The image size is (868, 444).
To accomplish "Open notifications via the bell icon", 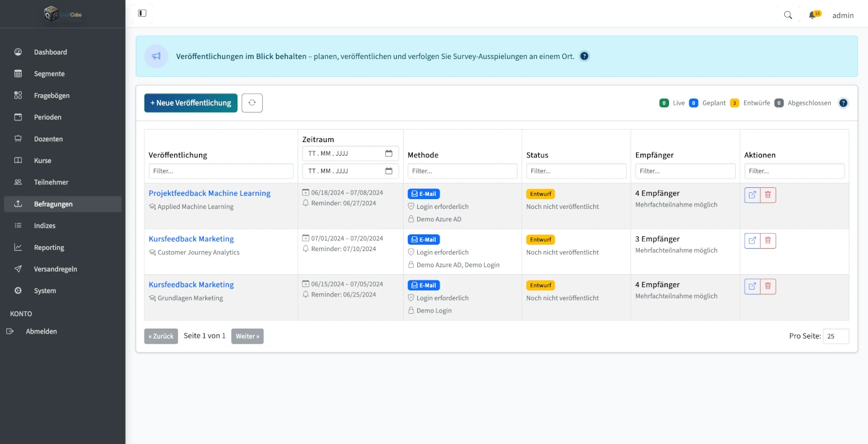I will click(812, 15).
